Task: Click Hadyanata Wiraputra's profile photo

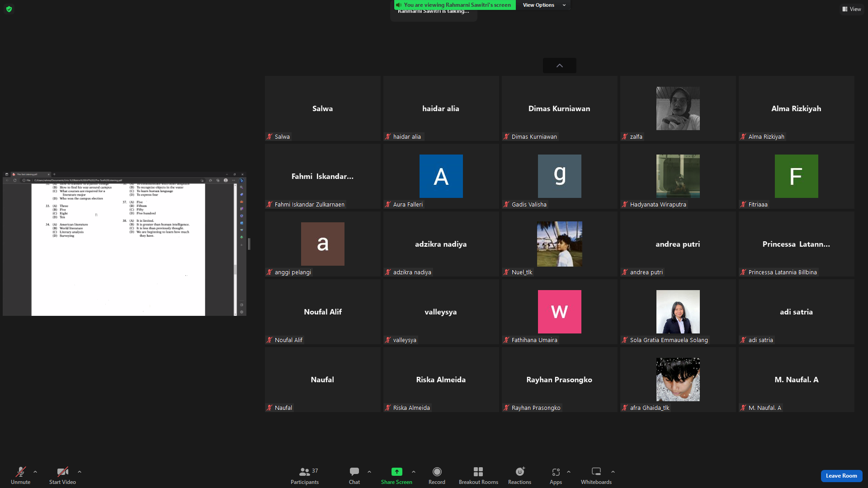Action: (x=678, y=176)
